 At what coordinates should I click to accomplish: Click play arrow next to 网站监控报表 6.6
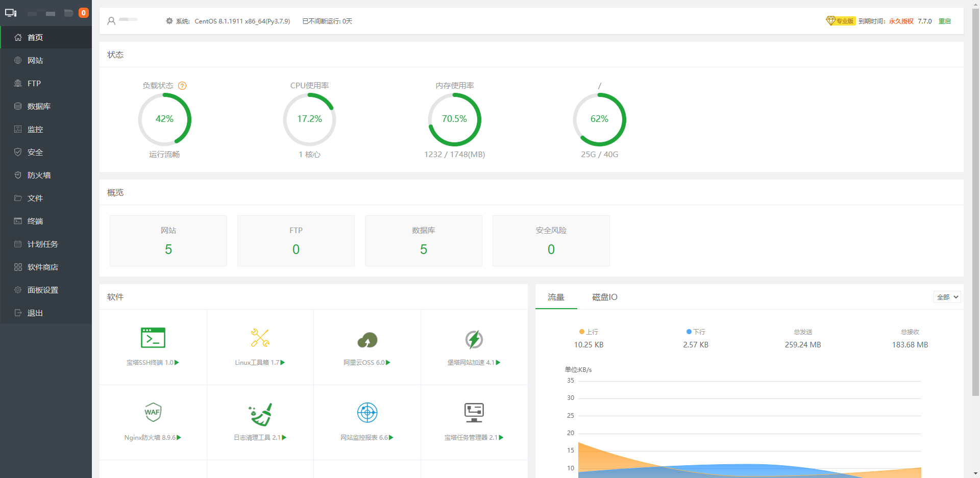point(391,437)
